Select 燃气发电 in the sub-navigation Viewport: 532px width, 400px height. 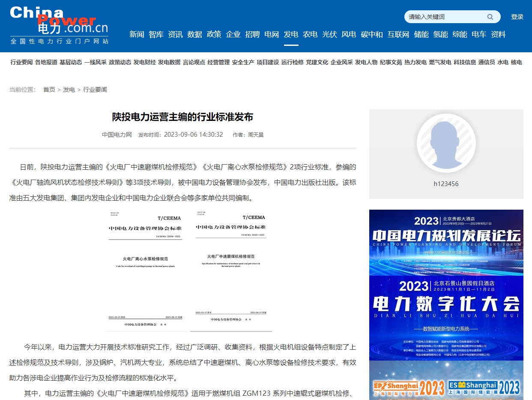[440, 63]
